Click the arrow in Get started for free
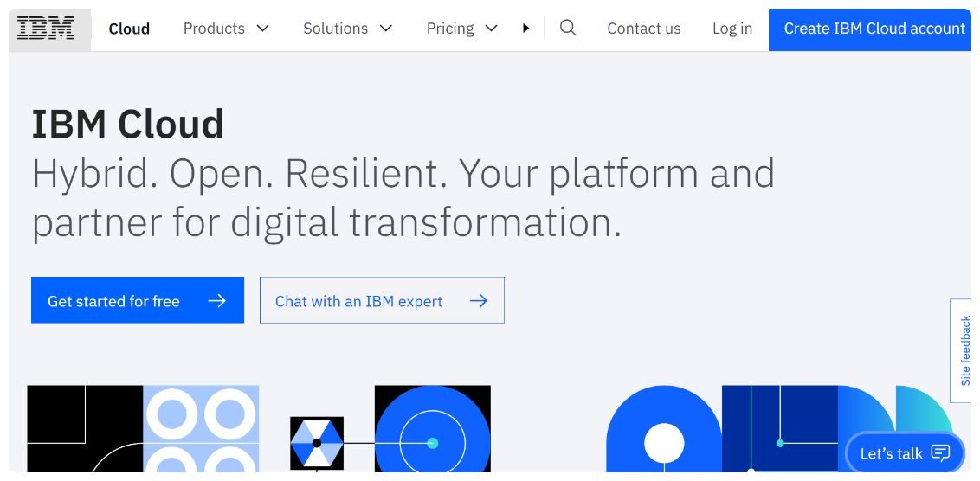The width and height of the screenshot is (980, 481). [217, 301]
